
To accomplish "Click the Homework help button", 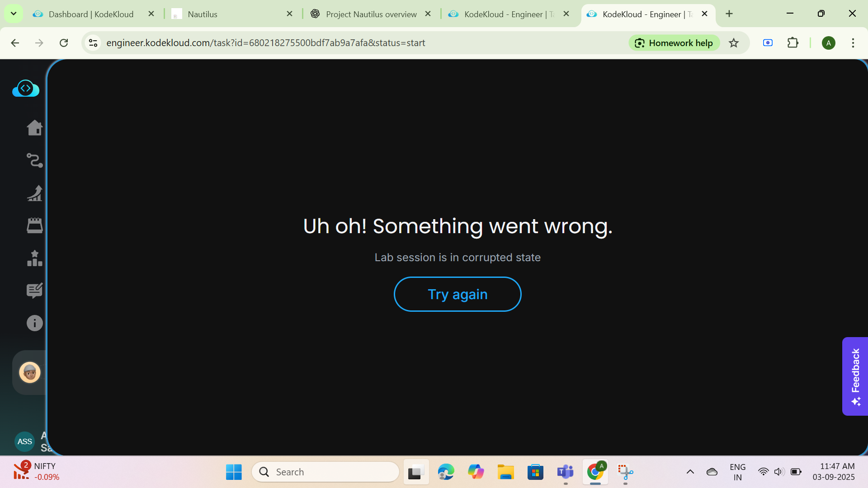I will 674,43.
